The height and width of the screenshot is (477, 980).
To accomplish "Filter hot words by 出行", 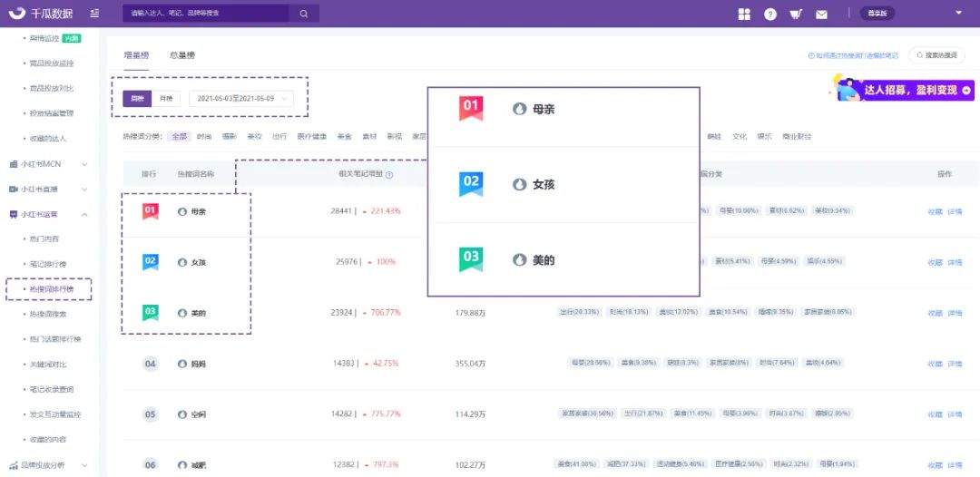I will pos(279,136).
